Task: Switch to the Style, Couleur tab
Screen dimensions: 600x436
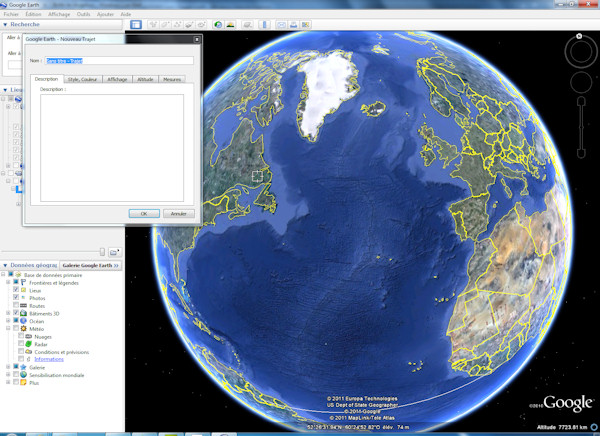Action: point(83,79)
